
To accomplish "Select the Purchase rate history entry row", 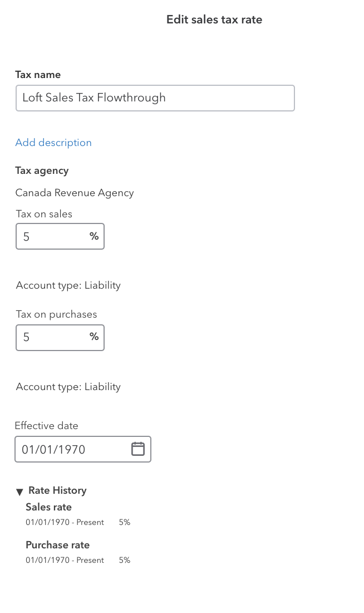I will pos(77,561).
